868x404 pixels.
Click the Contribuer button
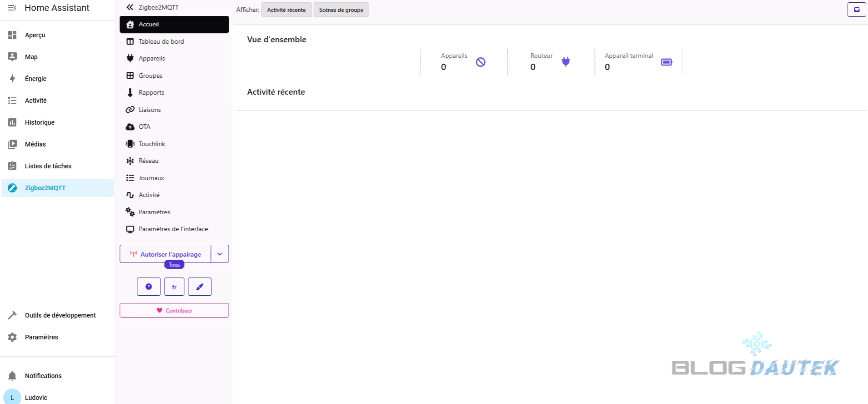point(174,310)
